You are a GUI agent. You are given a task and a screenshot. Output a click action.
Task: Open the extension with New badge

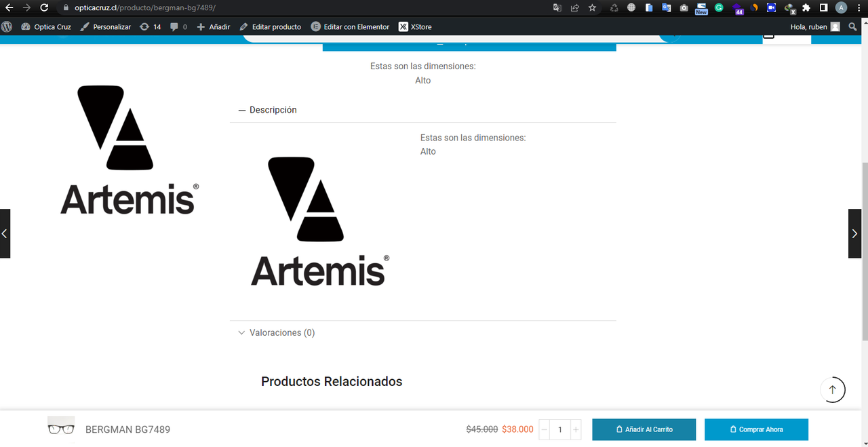[701, 8]
